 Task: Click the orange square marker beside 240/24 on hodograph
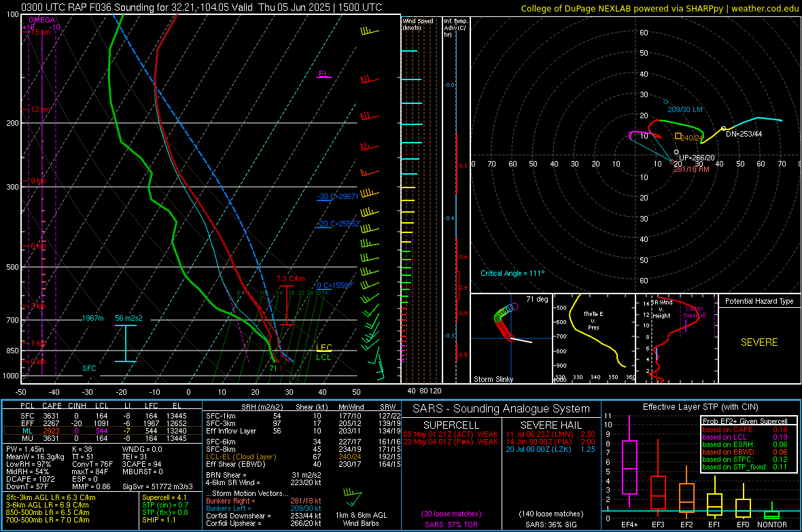click(678, 136)
